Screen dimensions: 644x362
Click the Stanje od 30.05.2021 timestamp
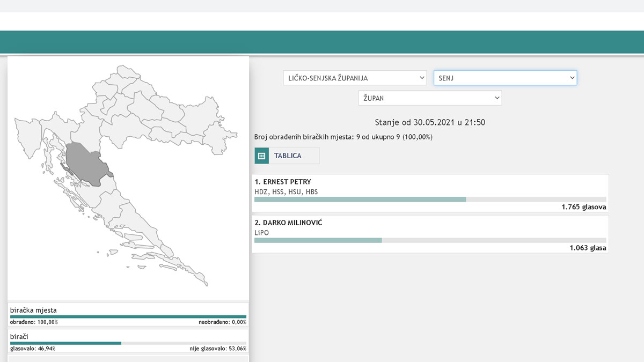(430, 122)
